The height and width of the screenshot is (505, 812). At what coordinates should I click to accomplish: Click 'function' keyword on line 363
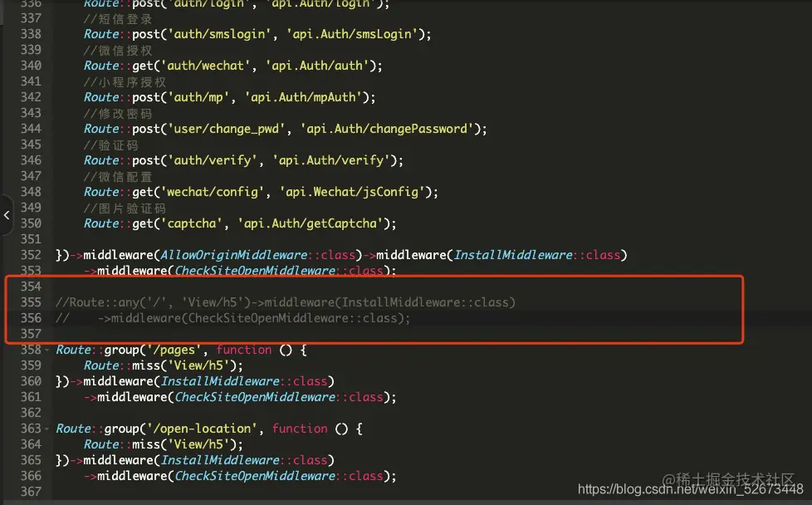coord(300,429)
